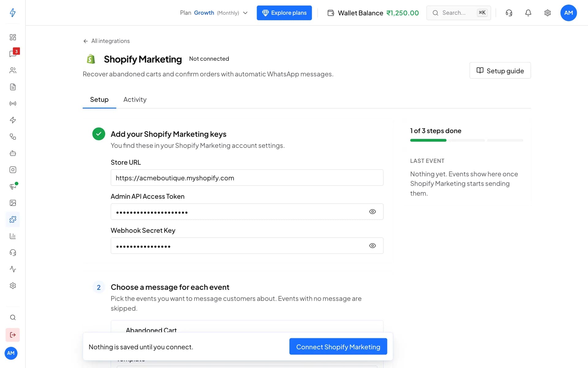Focus the top bar Search box

(458, 13)
